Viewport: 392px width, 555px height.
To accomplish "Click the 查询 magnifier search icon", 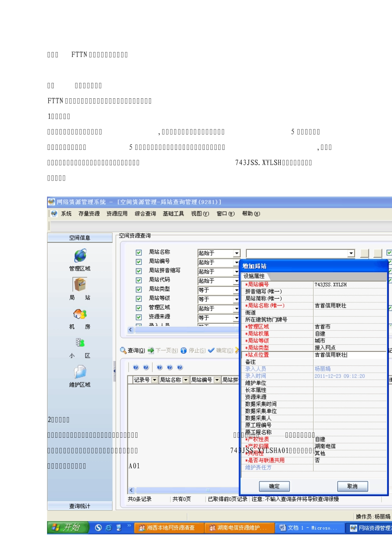I will click(123, 350).
